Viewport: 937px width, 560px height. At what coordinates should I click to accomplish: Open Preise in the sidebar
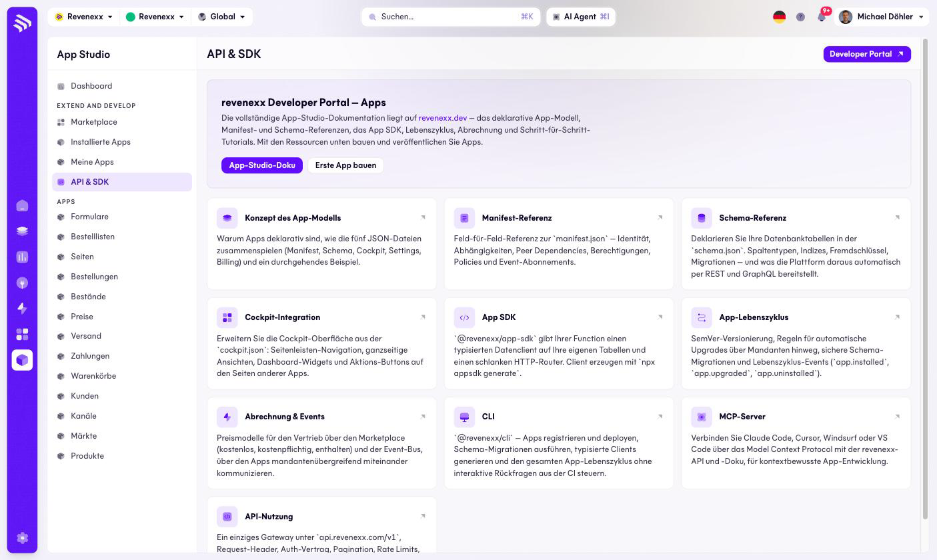(122, 317)
